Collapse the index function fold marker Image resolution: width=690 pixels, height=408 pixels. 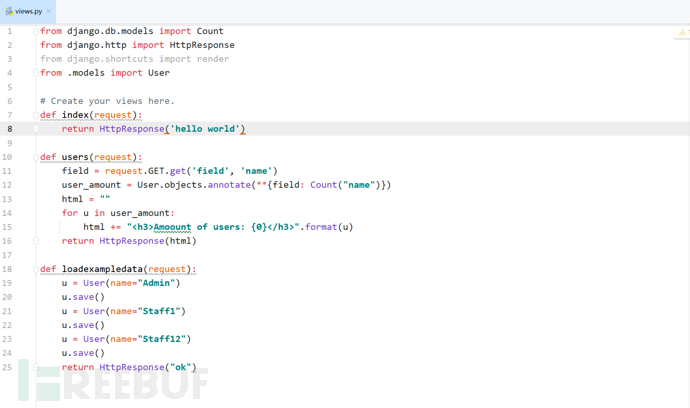[36, 115]
